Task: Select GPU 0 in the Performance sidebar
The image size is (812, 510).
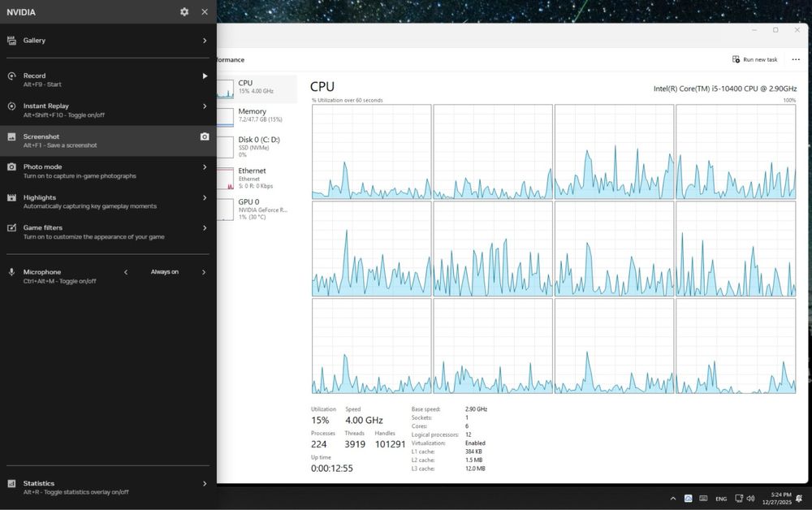Action: [252, 205]
